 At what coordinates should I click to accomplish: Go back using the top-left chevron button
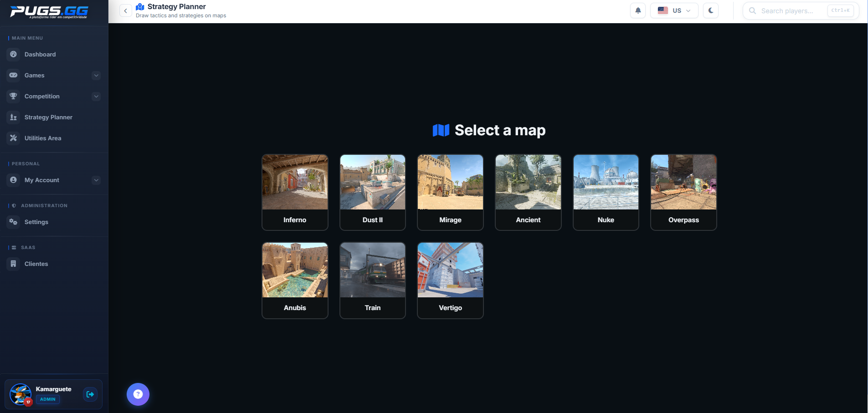click(x=125, y=10)
